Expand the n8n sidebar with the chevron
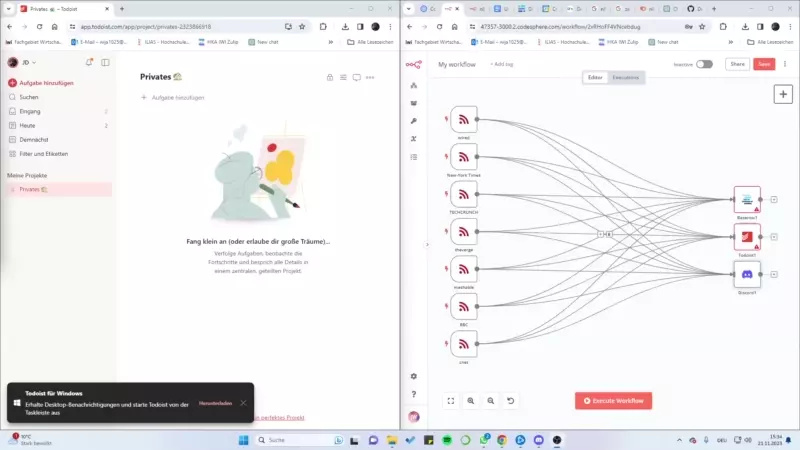 pyautogui.click(x=427, y=244)
